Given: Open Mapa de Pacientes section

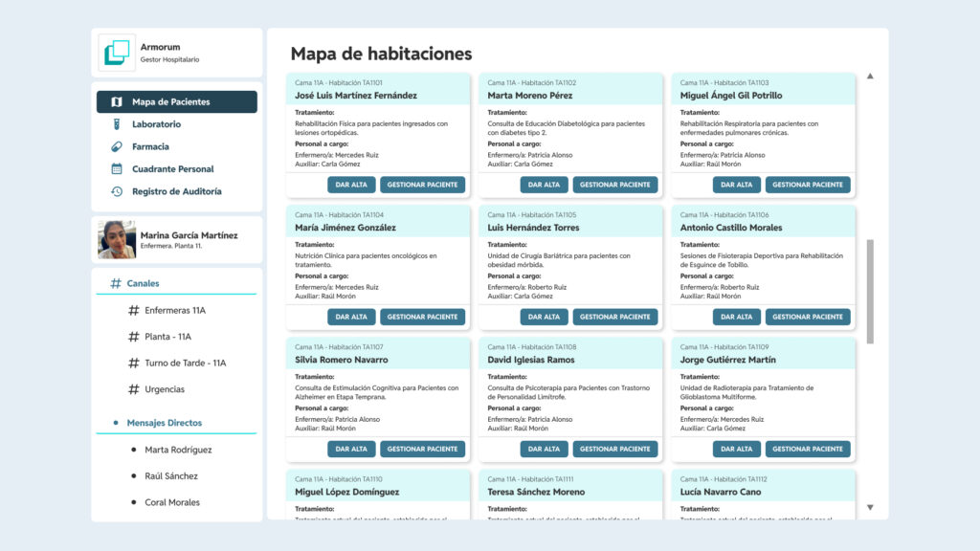Looking at the screenshot, I should pos(177,101).
